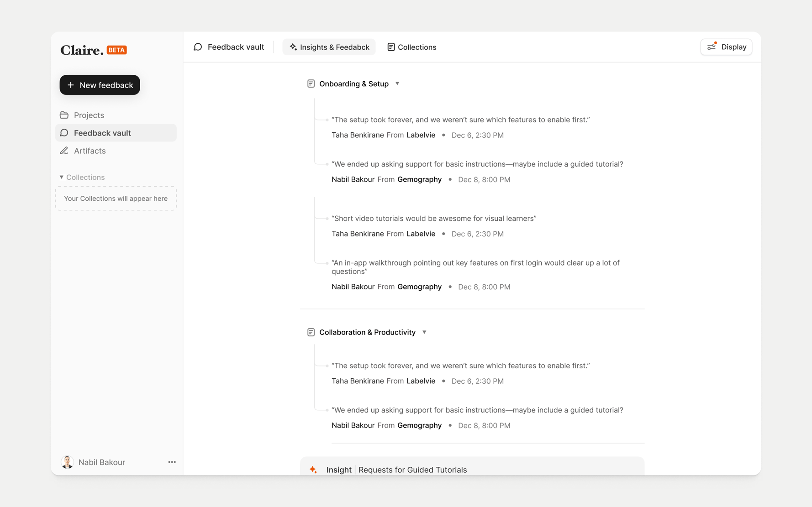This screenshot has height=507, width=812.
Task: Click Nabil Bakour under the in-app walkthrough quote
Action: pos(353,287)
